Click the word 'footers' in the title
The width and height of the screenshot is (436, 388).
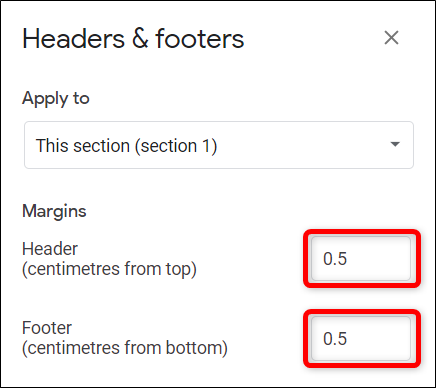(x=200, y=39)
